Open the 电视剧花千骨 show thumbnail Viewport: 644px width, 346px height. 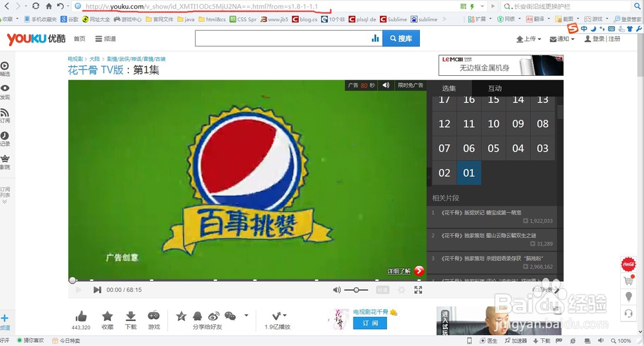pos(339,320)
